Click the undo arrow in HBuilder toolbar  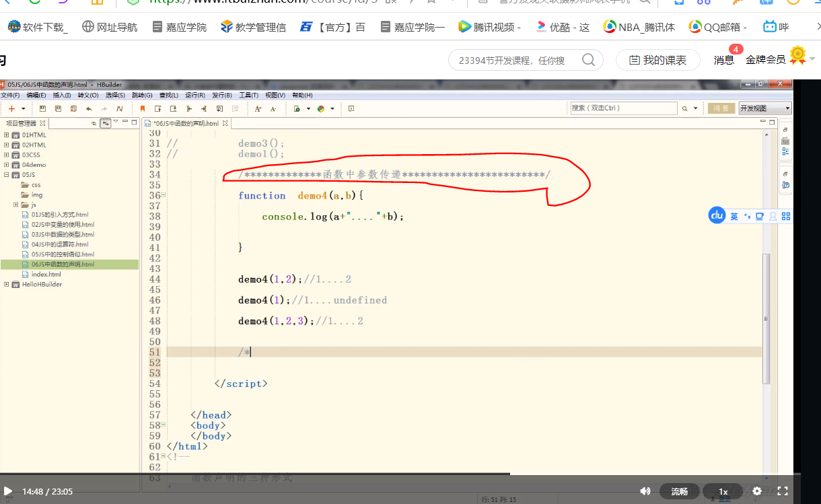tap(89, 108)
